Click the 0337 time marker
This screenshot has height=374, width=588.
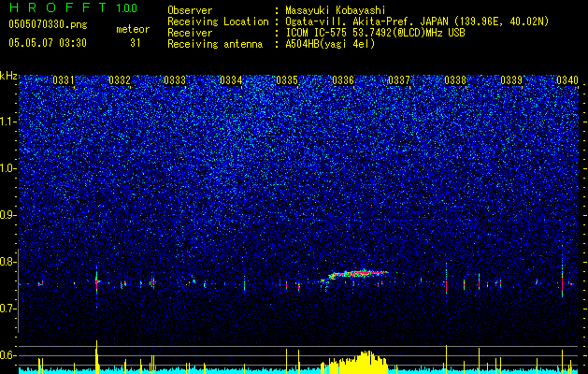[399, 80]
